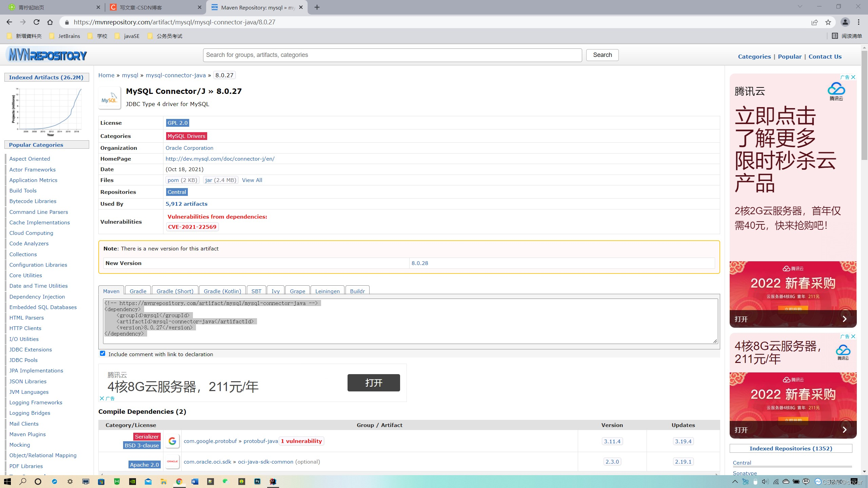Click the Google protobuf logo icon
This screenshot has width=868, height=488.
(x=173, y=441)
